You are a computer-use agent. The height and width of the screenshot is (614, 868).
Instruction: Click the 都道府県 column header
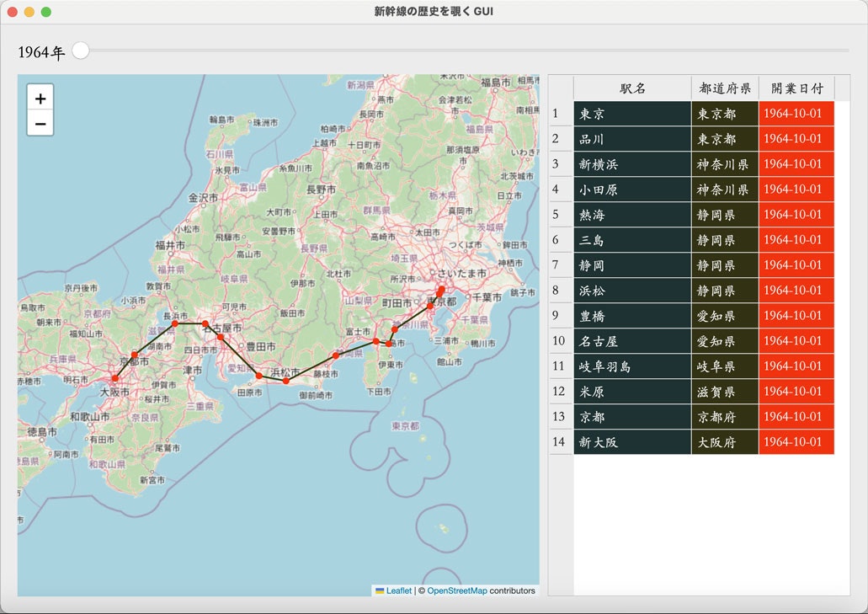pos(724,88)
